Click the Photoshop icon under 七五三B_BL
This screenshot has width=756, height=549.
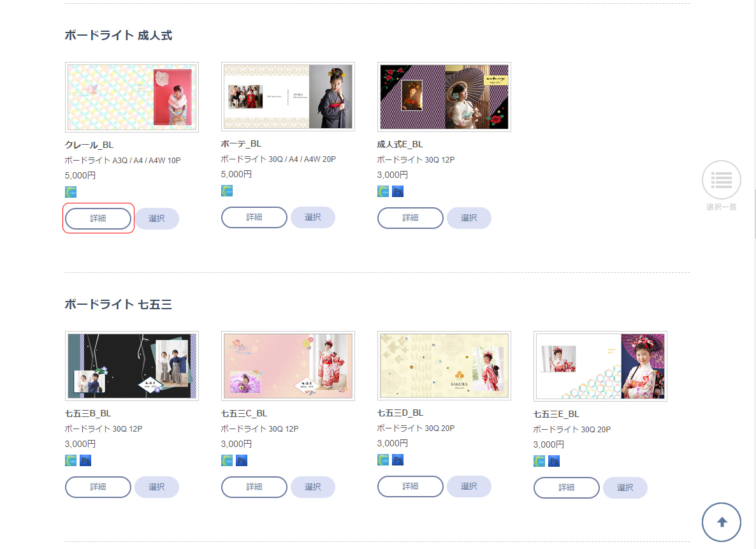pyautogui.click(x=85, y=460)
